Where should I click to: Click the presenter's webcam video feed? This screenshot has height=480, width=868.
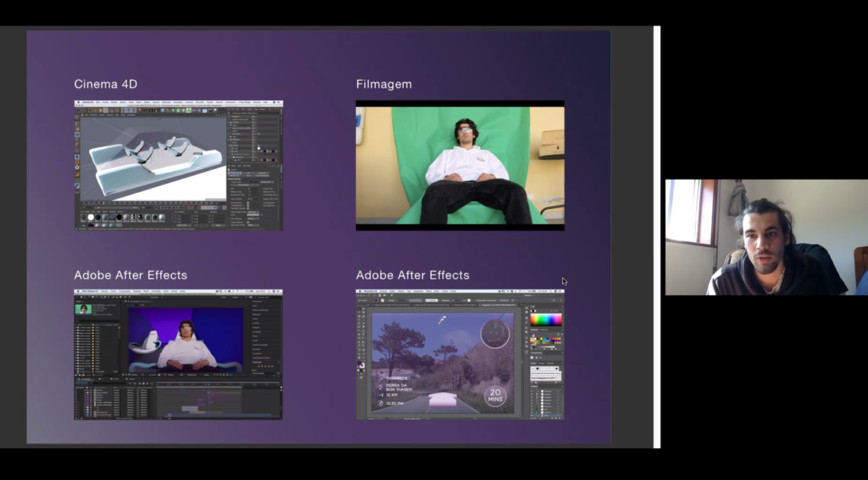click(766, 237)
